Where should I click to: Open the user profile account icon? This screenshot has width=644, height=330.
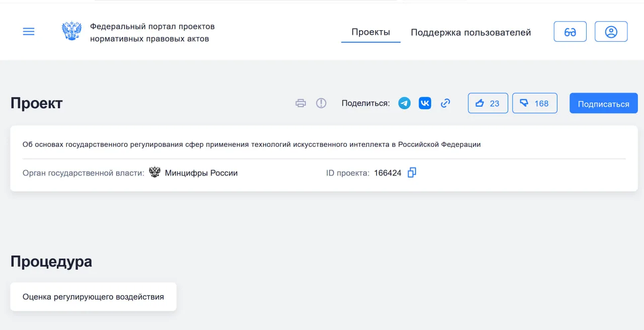(x=611, y=32)
